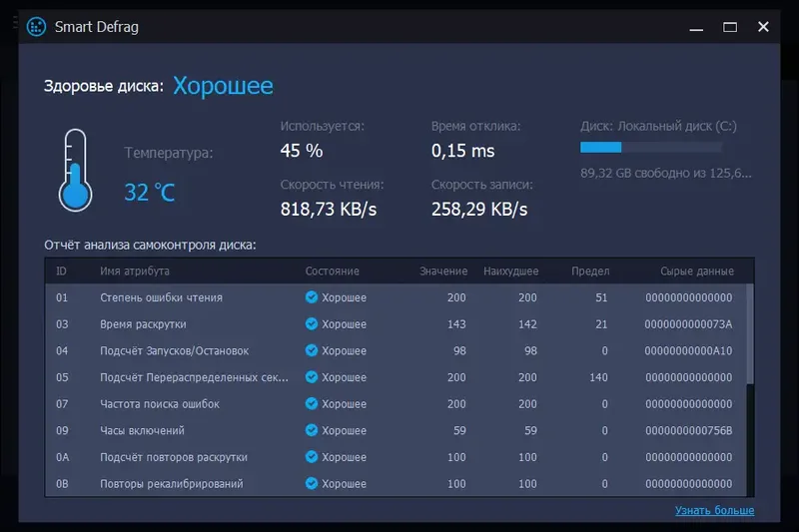Open the Узнать больше link
Image resolution: width=799 pixels, height=532 pixels.
click(x=714, y=511)
